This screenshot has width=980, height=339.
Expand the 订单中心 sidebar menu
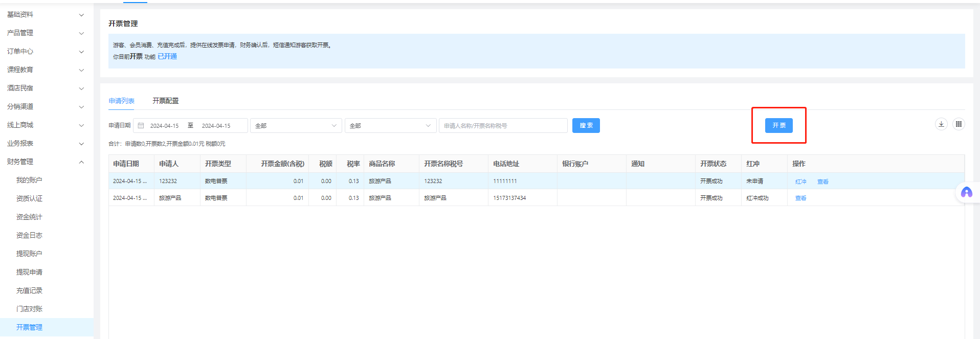pos(45,52)
